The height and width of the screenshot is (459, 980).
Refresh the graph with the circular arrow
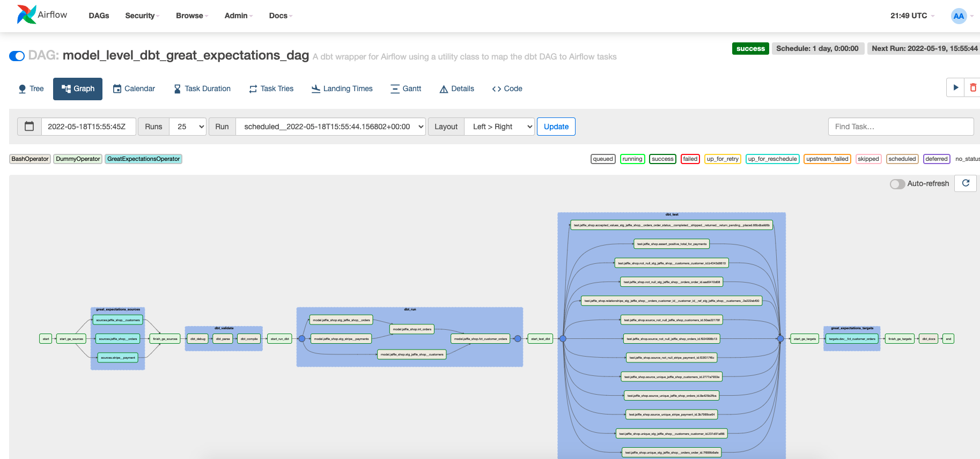(x=966, y=183)
